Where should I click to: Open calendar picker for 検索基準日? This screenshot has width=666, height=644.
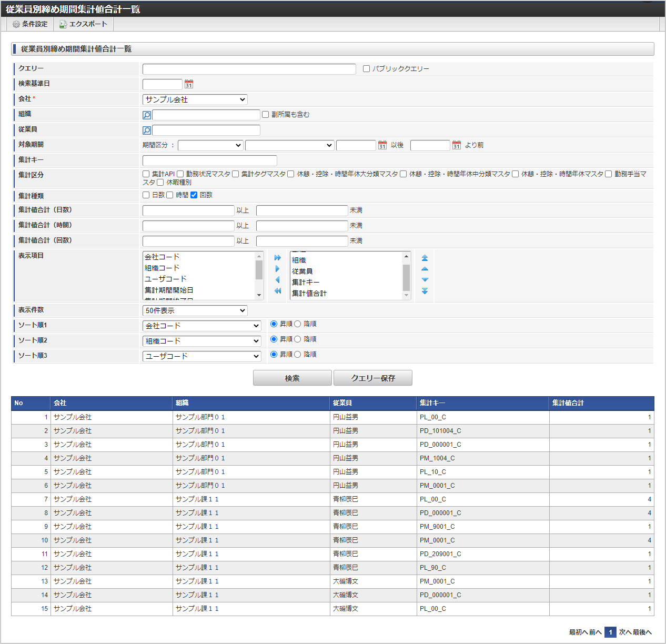coord(189,84)
